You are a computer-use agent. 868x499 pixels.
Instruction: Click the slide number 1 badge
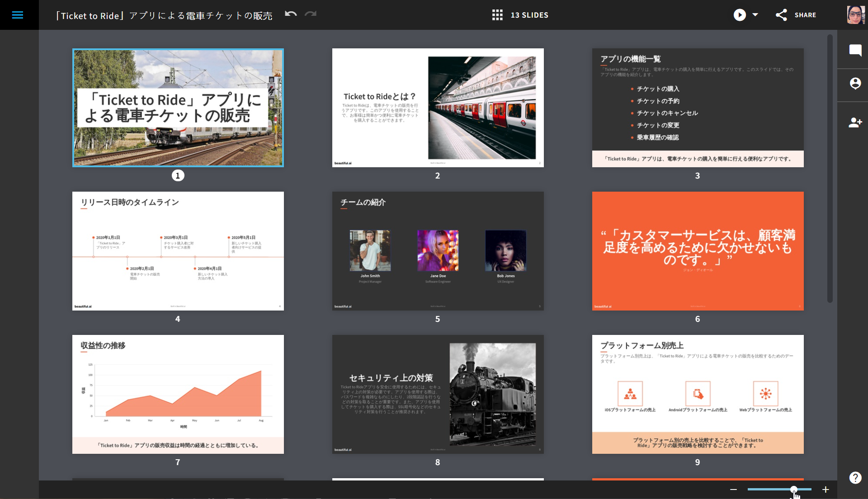pos(178,175)
